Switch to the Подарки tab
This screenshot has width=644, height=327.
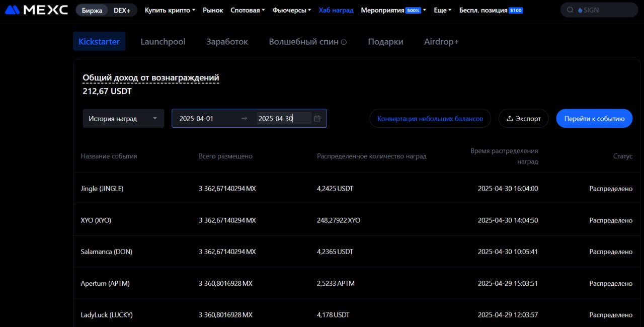point(385,42)
